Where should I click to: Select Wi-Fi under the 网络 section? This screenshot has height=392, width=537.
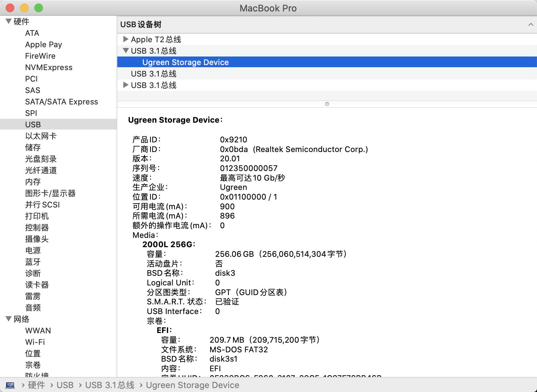click(35, 342)
